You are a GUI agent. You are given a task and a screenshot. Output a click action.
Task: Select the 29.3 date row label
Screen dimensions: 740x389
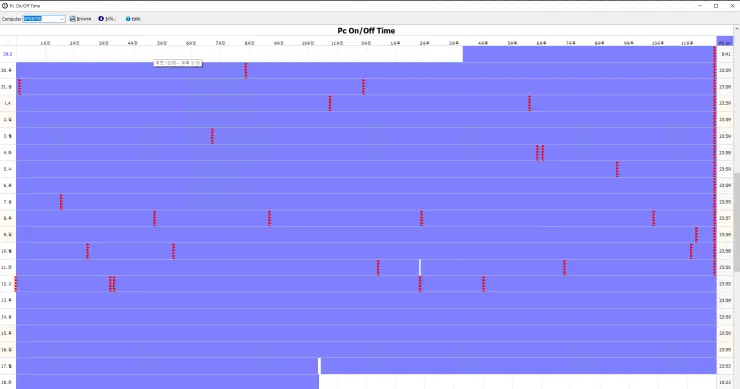[x=8, y=54]
